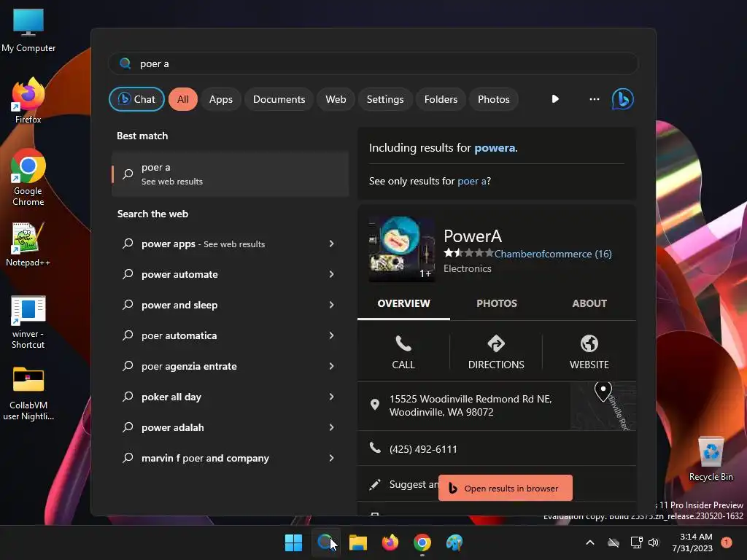Open the PowerA photo thumbnail
The height and width of the screenshot is (560, 747).
pyautogui.click(x=402, y=249)
